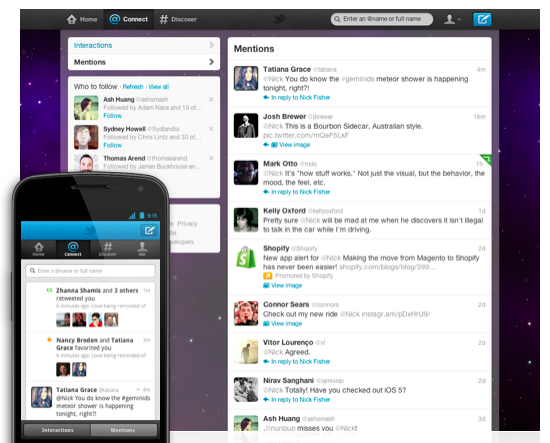Screen dimensions: 550x443
Task: Click the Promoted by Shopify icon
Action: coord(267,276)
